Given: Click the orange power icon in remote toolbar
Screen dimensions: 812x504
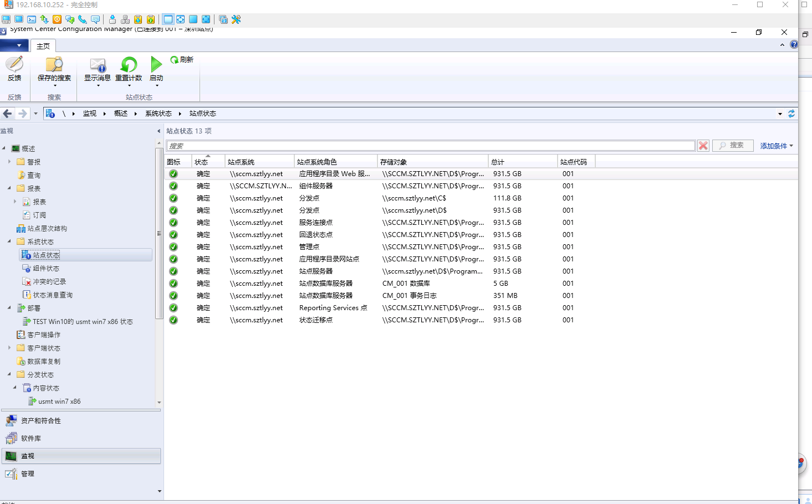Looking at the screenshot, I should click(57, 19).
